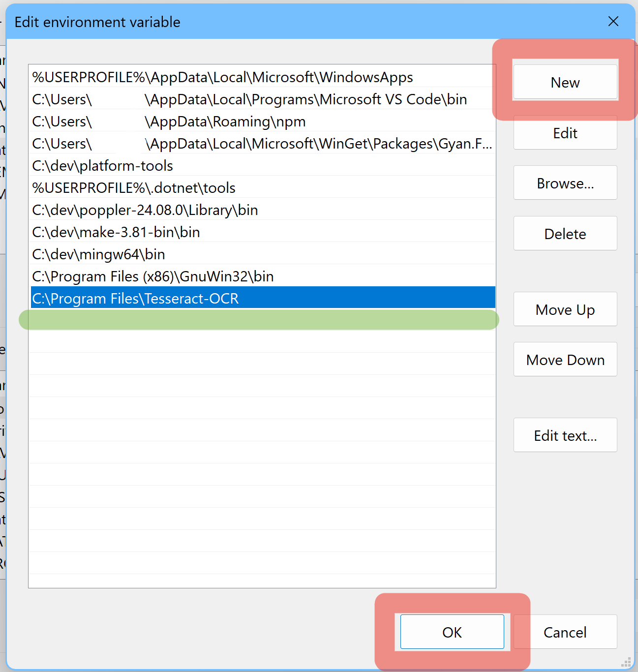The height and width of the screenshot is (672, 638).
Task: Select the poppler-24.08.0 Library\bin entry
Action: [x=145, y=210]
